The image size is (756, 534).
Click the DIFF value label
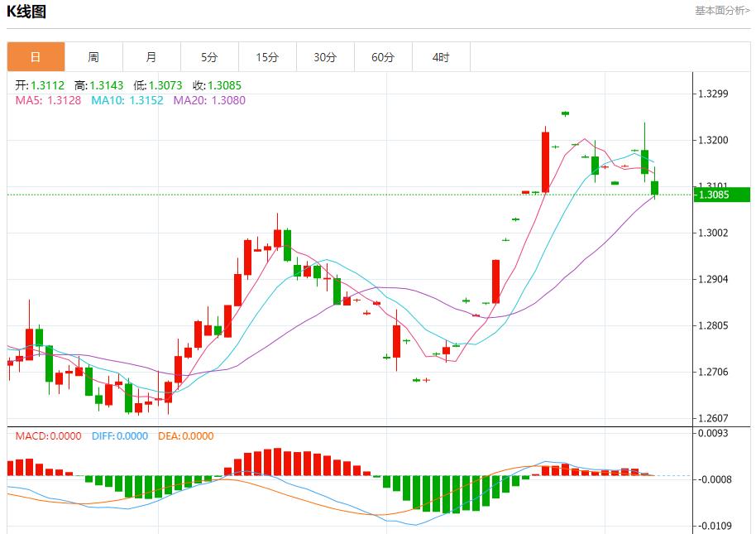120,436
